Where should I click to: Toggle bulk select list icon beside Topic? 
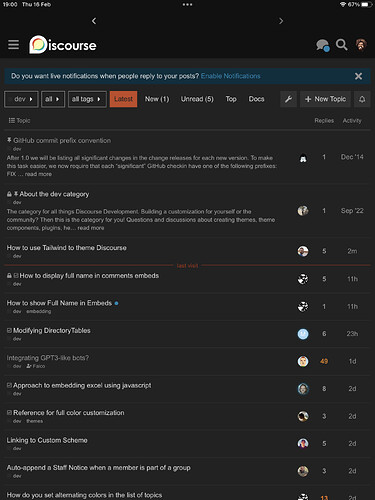pyautogui.click(x=12, y=120)
